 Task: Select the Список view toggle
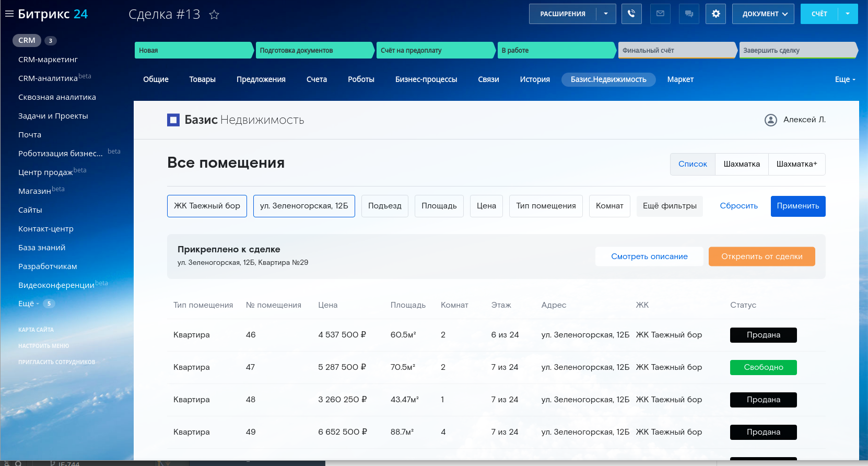click(693, 164)
